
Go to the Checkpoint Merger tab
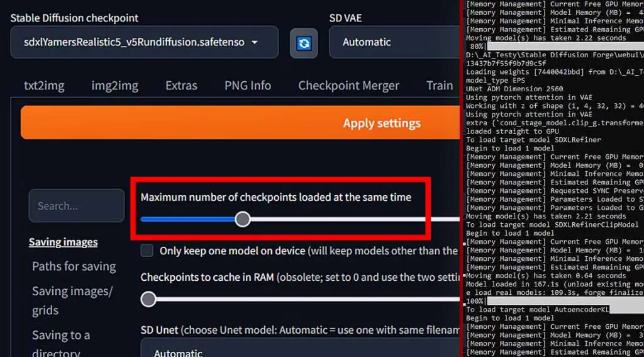[x=348, y=86]
